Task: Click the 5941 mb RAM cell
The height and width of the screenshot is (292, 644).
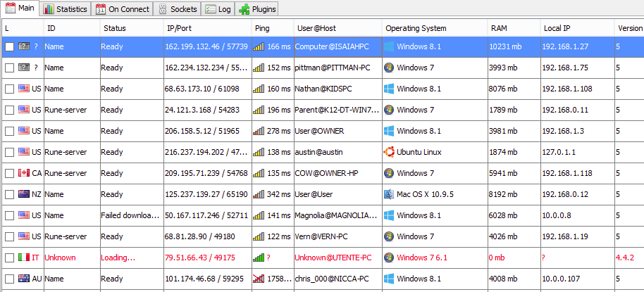Action: [x=514, y=174]
